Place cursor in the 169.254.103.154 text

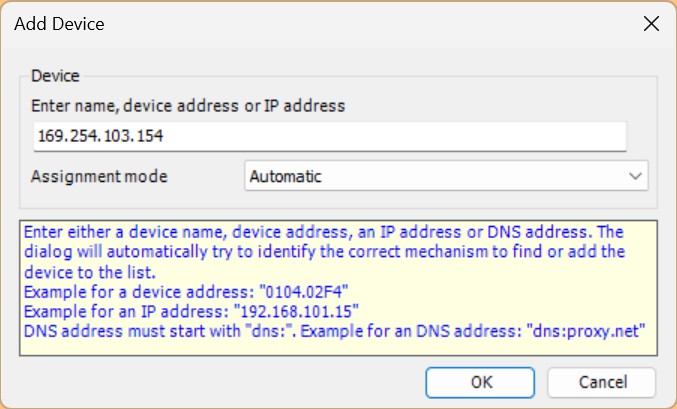pyautogui.click(x=100, y=136)
